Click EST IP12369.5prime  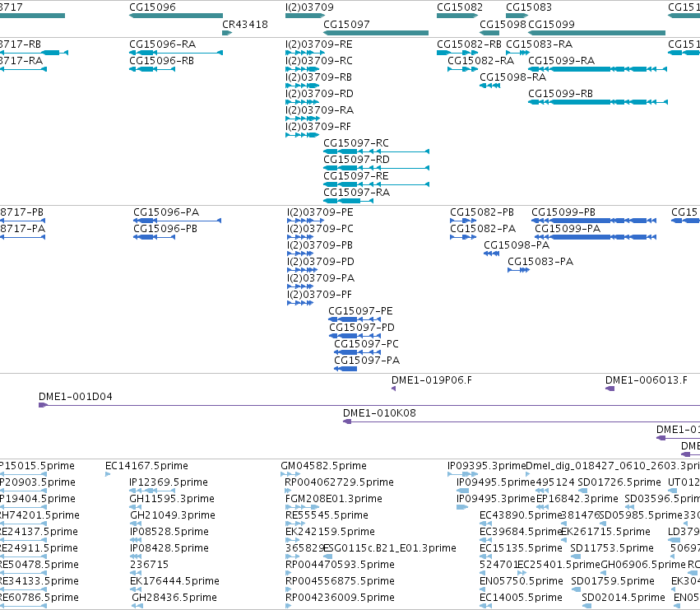coord(169,482)
